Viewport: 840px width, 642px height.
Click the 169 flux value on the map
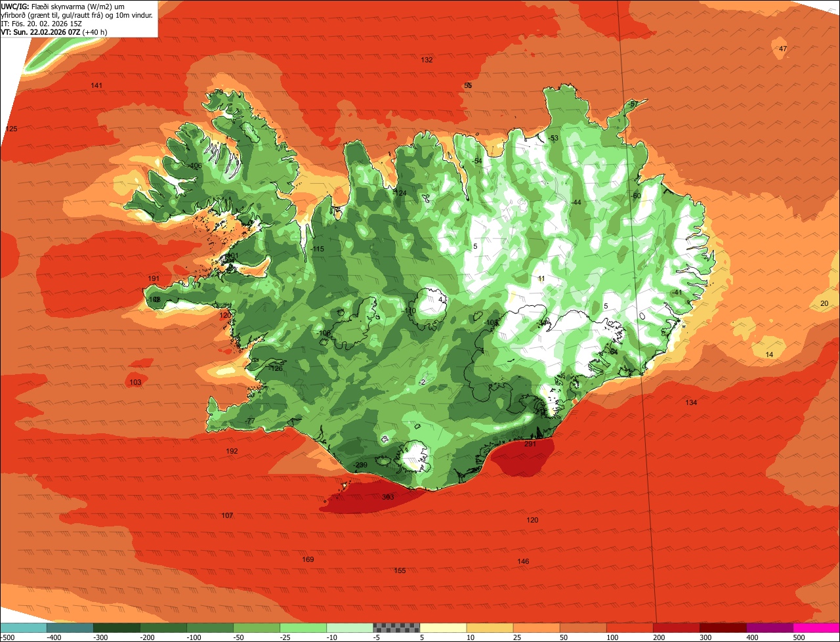click(308, 559)
